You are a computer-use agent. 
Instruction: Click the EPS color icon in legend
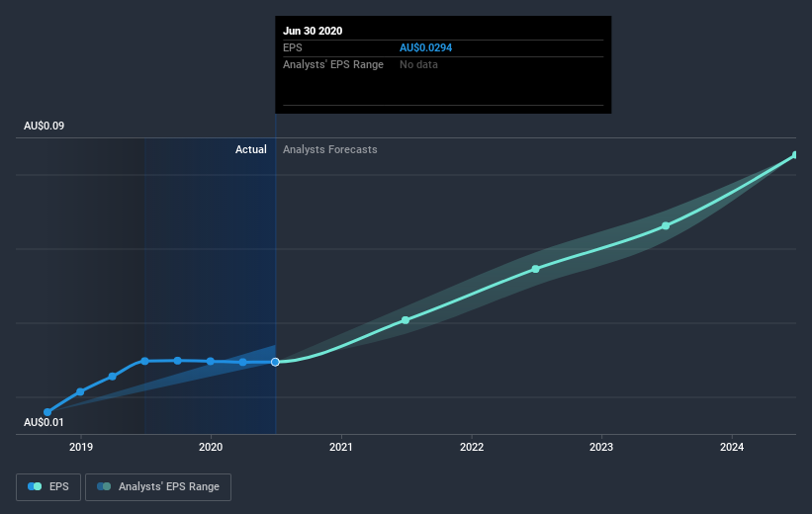point(35,486)
